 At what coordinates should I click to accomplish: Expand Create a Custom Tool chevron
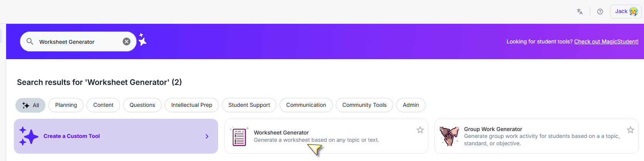(207, 136)
